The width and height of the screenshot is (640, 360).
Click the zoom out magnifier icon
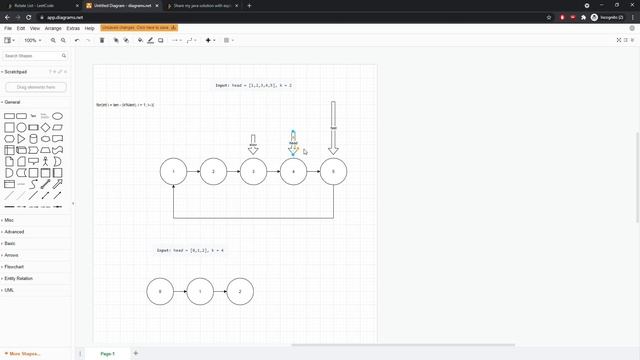(x=63, y=40)
